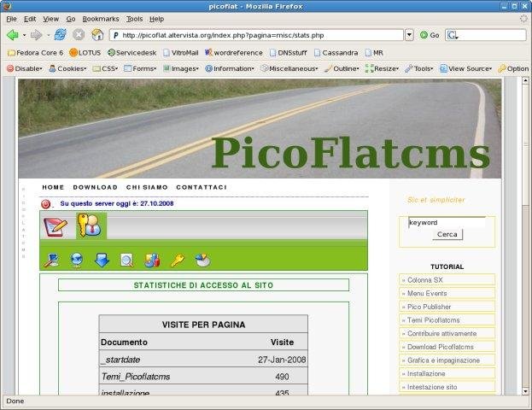This screenshot has width=532, height=410.
Task: Open the File menu
Action: 12,19
